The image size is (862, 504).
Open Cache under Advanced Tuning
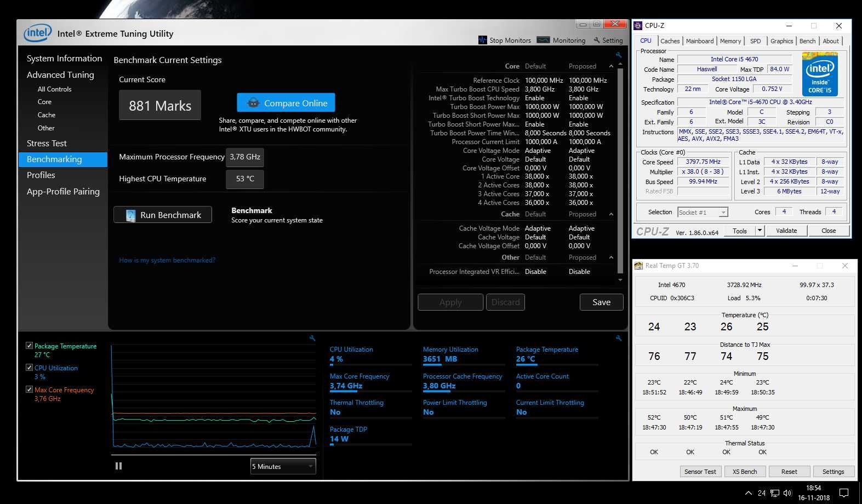[47, 115]
